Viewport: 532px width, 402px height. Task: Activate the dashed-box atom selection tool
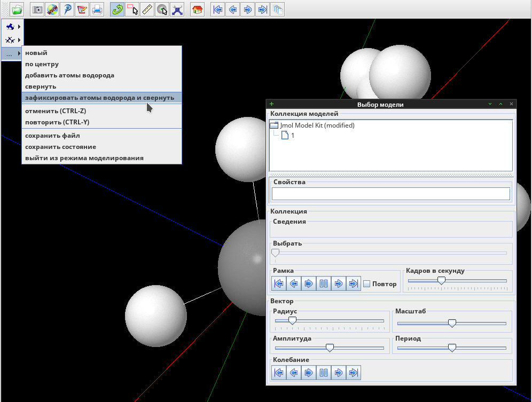point(132,10)
